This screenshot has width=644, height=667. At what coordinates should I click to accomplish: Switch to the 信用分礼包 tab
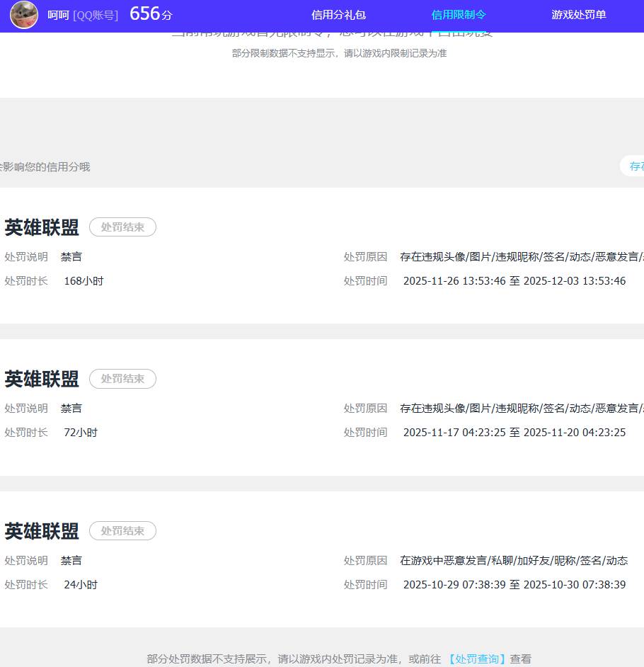click(x=338, y=15)
